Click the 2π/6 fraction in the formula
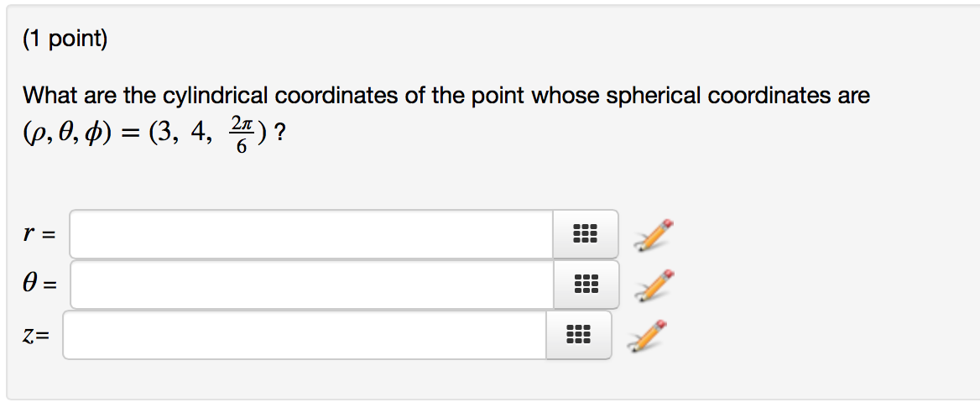The height and width of the screenshot is (418, 980). click(x=241, y=134)
